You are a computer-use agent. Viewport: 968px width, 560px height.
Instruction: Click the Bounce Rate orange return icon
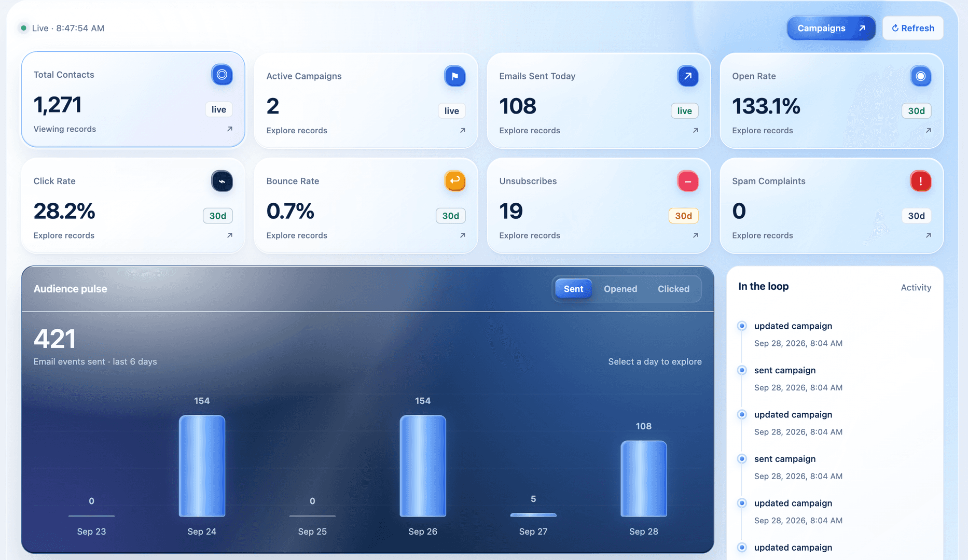(454, 181)
